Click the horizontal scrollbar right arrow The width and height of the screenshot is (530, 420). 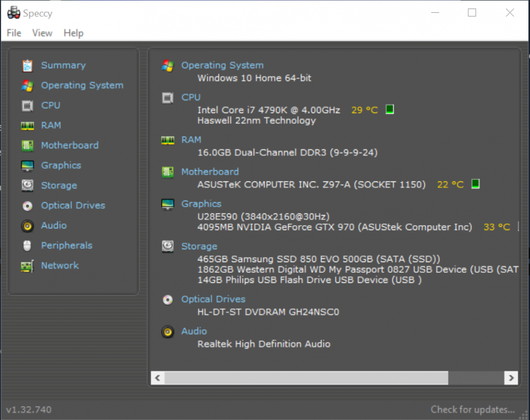tap(510, 378)
